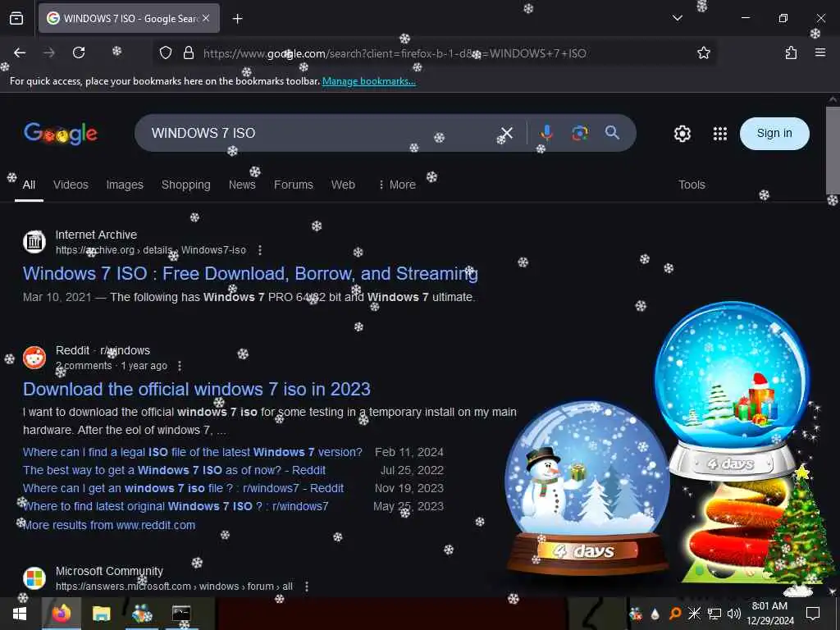This screenshot has height=630, width=840.
Task: Click the Firefox taskbar icon
Action: pyautogui.click(x=61, y=614)
